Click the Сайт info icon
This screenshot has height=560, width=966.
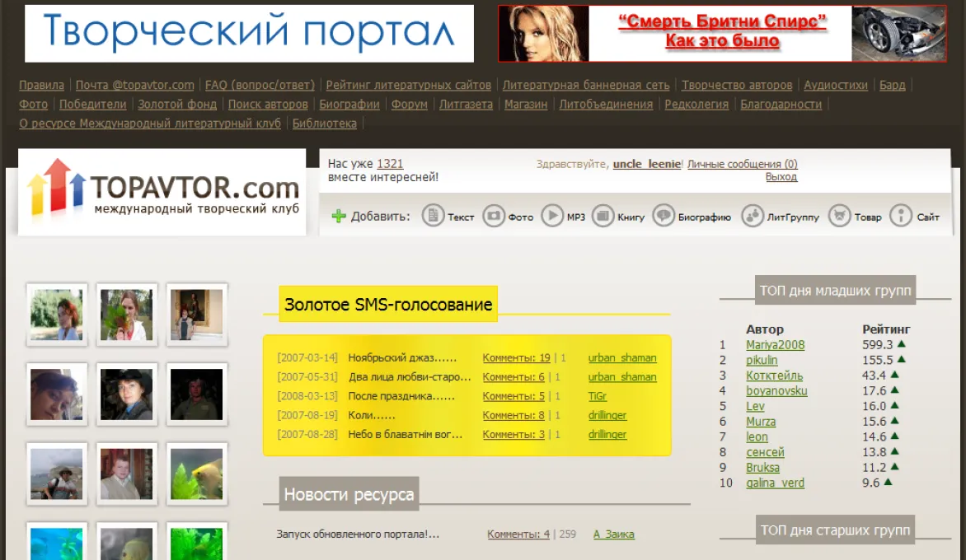point(901,216)
